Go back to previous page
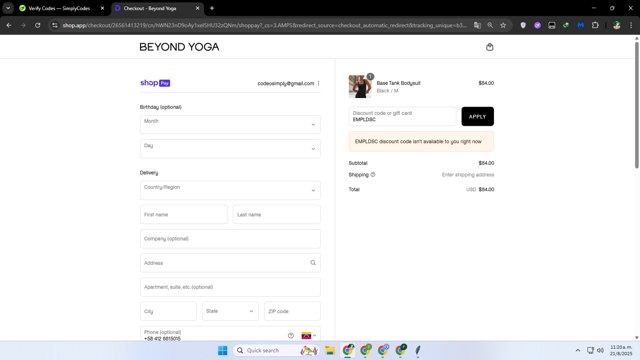Screen dimensions: 640x360 (x=9, y=25)
